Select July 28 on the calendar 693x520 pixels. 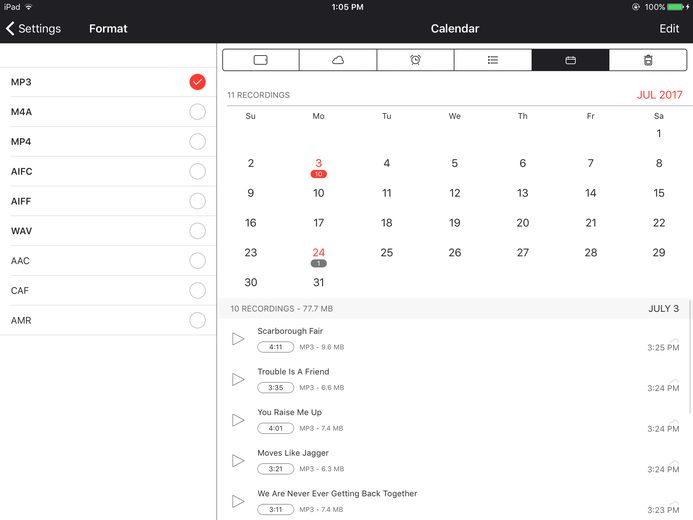coord(590,252)
